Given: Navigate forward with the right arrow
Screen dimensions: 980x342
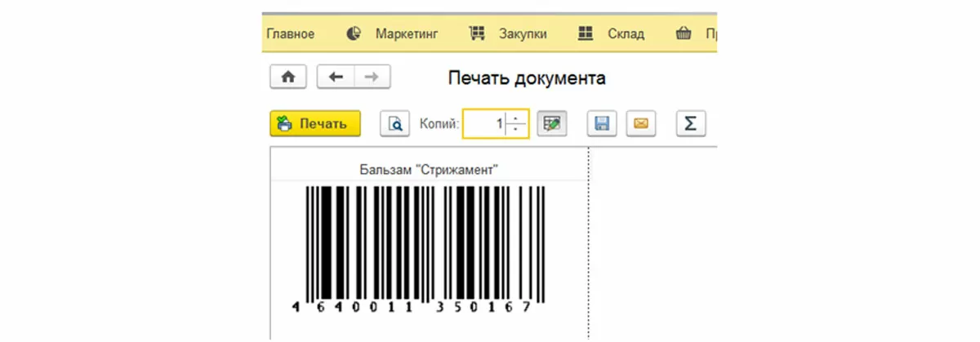Looking at the screenshot, I should coord(372,77).
